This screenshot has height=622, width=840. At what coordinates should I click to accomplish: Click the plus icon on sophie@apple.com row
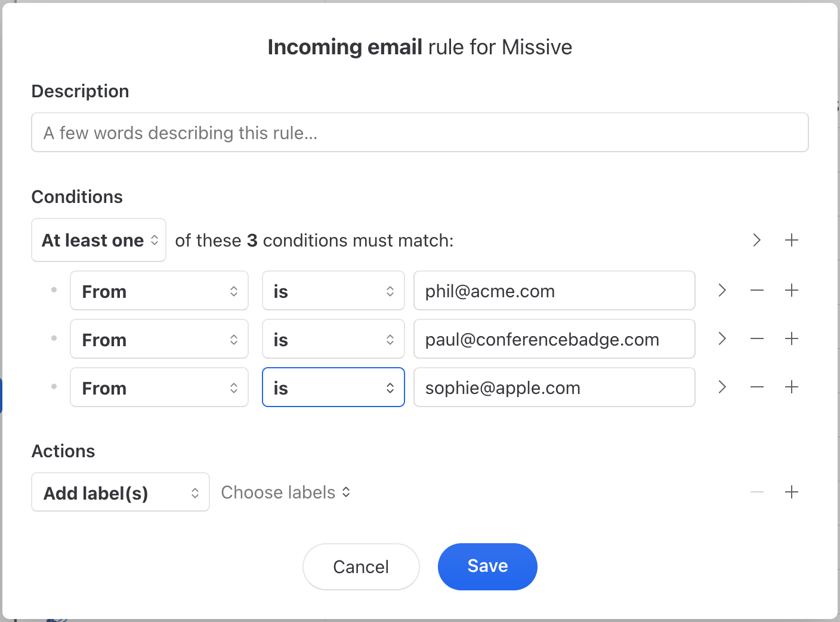tap(792, 387)
